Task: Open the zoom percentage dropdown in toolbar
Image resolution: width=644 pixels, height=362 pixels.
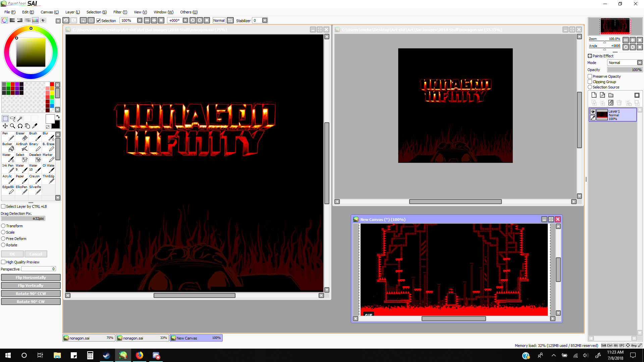Action: (140, 20)
